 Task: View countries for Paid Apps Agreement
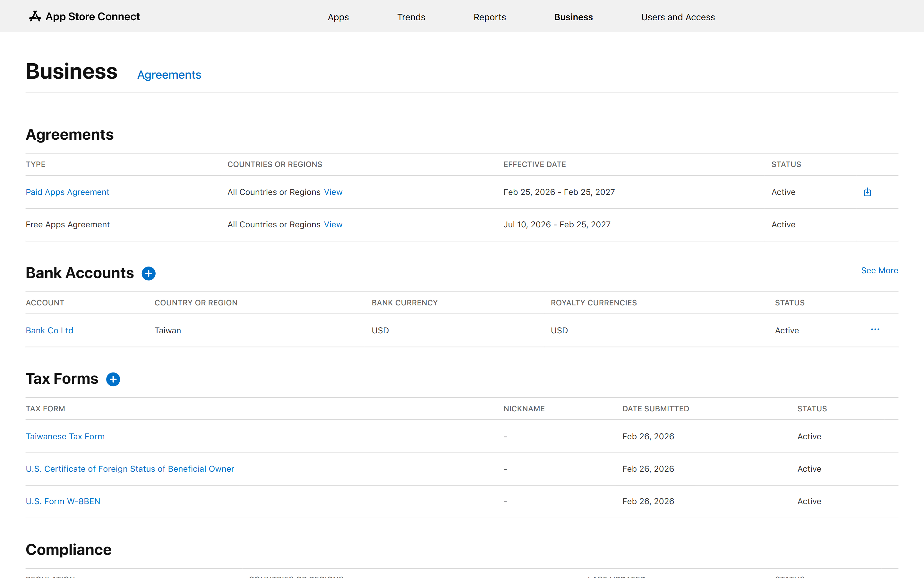(333, 192)
